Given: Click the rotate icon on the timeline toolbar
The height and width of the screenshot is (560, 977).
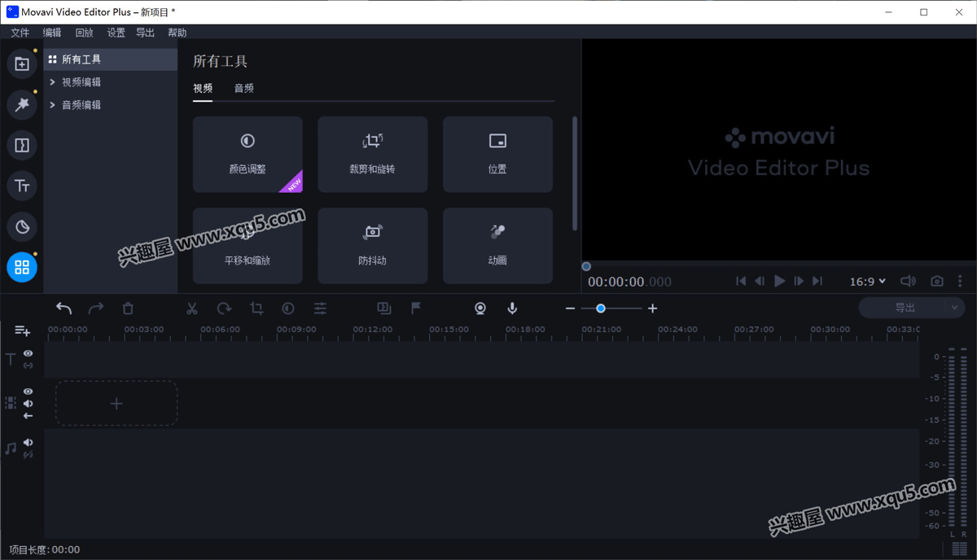Looking at the screenshot, I should click(x=224, y=308).
